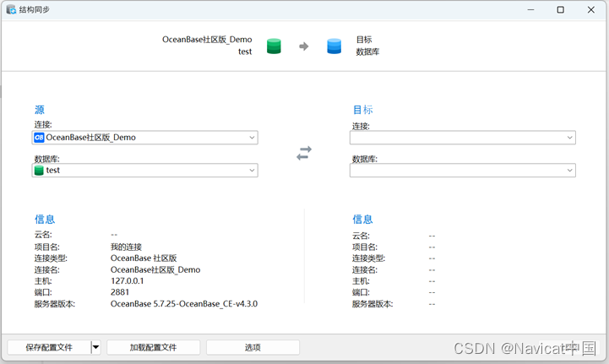
Task: Click the source 信息 heading
Action: tap(45, 219)
